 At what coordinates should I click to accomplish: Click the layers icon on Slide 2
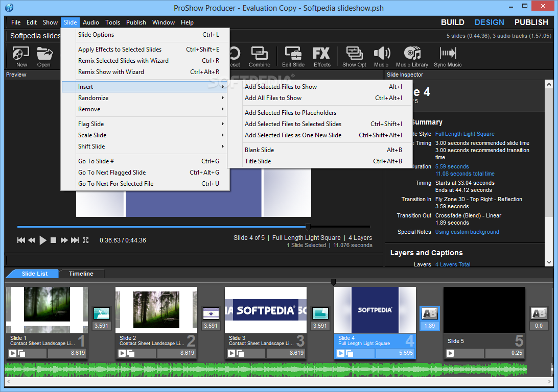[131, 353]
